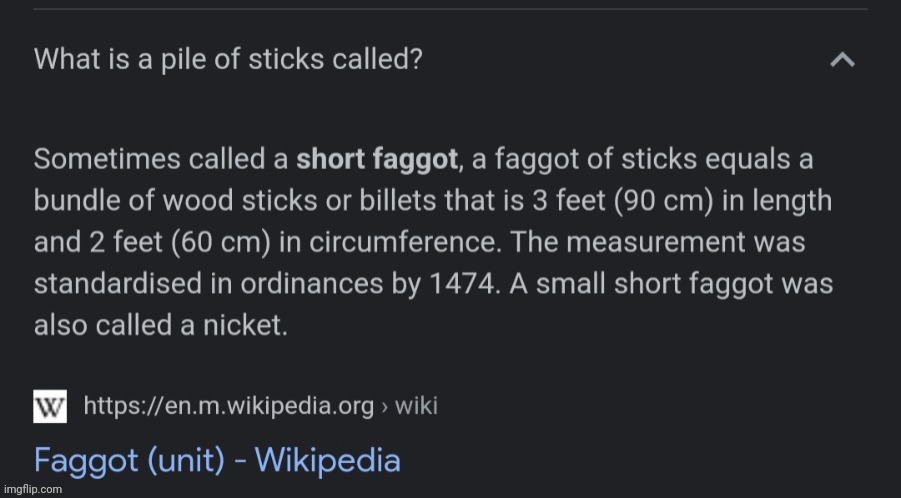Click the year '1474' in the snippet
This screenshot has width=901, height=498.
461,284
